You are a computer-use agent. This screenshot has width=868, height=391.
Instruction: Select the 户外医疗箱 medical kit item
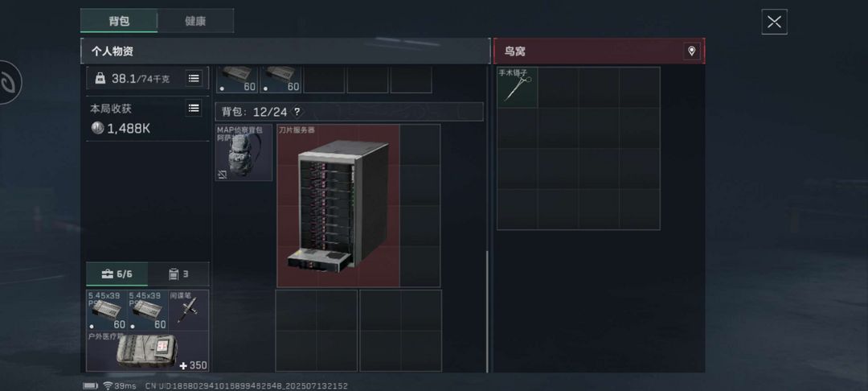point(148,351)
